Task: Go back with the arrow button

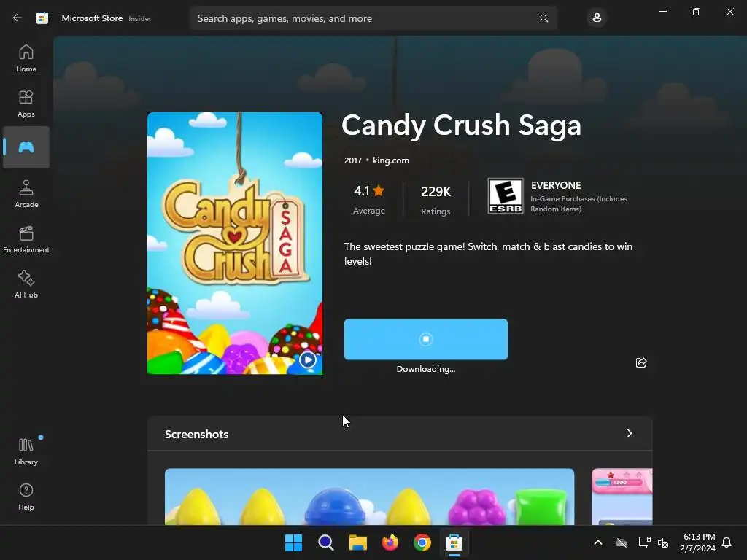Action: click(18, 18)
